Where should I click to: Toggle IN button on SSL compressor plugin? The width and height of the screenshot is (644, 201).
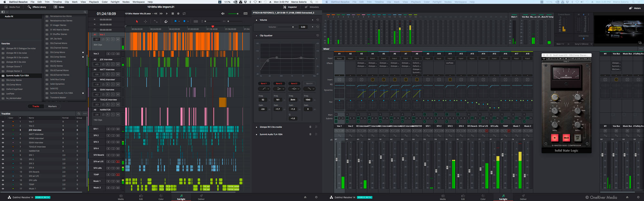point(554,138)
